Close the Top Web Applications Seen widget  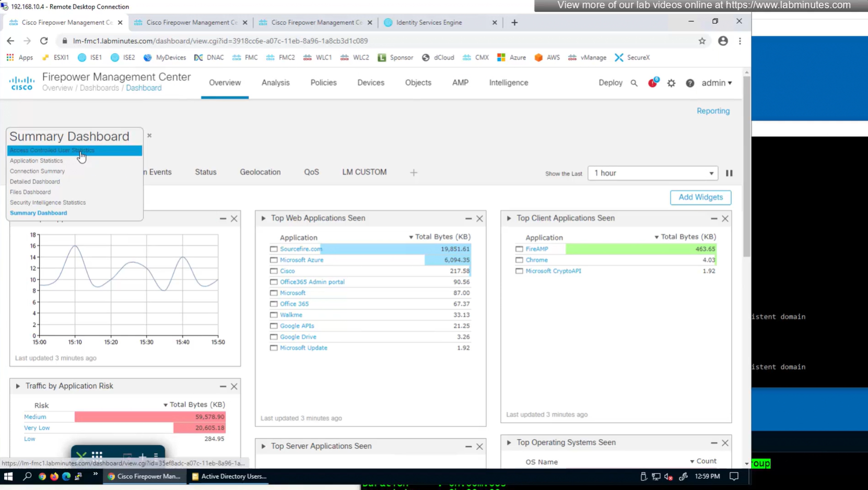(x=479, y=219)
